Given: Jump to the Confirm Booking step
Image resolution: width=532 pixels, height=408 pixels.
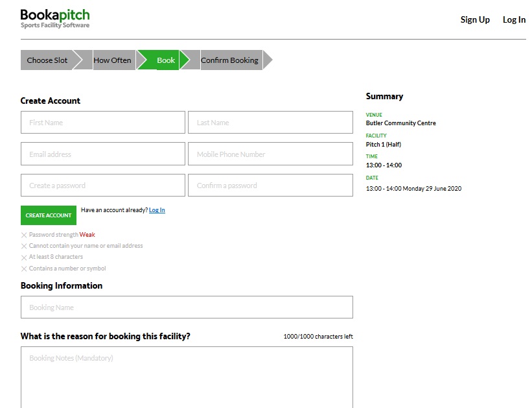Looking at the screenshot, I should click(229, 60).
